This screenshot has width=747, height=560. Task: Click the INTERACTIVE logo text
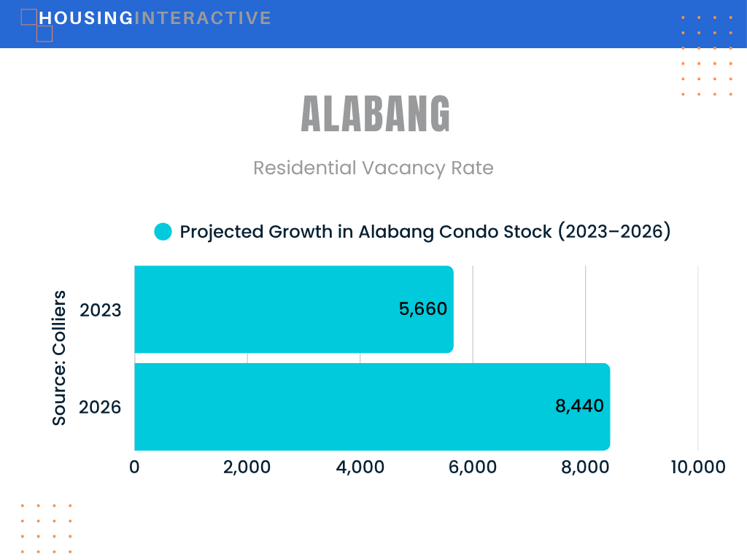point(203,18)
